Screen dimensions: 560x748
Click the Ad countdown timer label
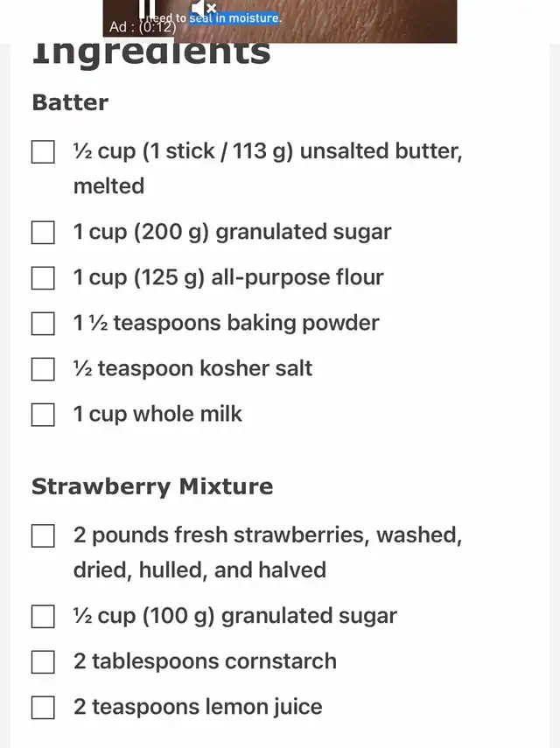point(143,27)
